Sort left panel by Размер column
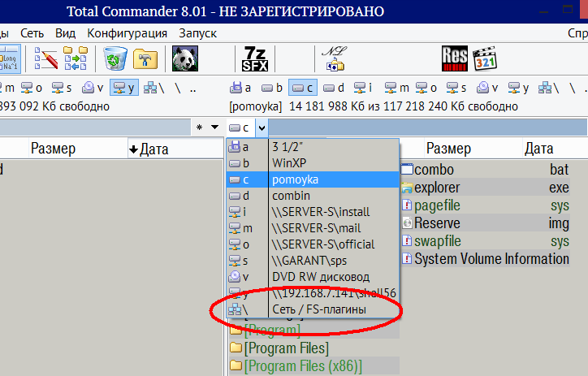This screenshot has height=376, width=588. click(78, 149)
